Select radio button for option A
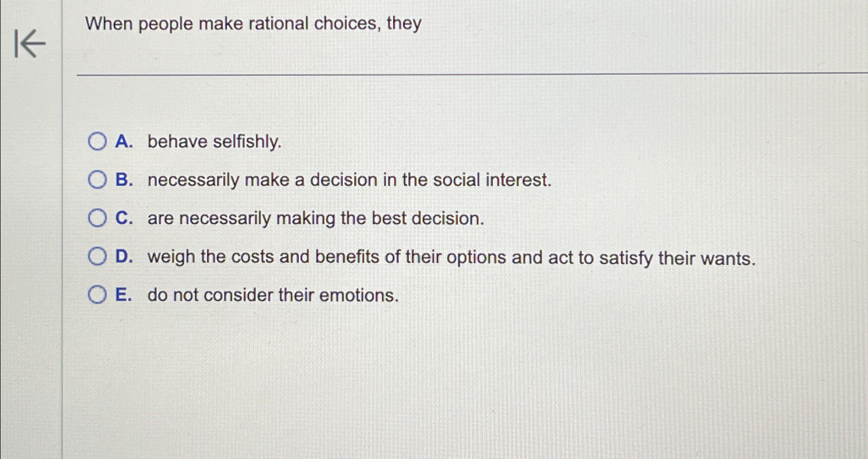 pos(97,142)
